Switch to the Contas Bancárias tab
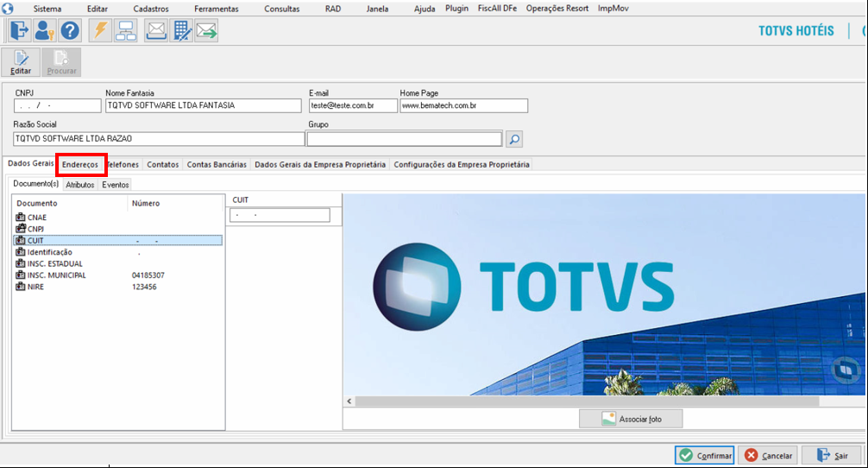Screen dimensions: 868x468 [217, 165]
